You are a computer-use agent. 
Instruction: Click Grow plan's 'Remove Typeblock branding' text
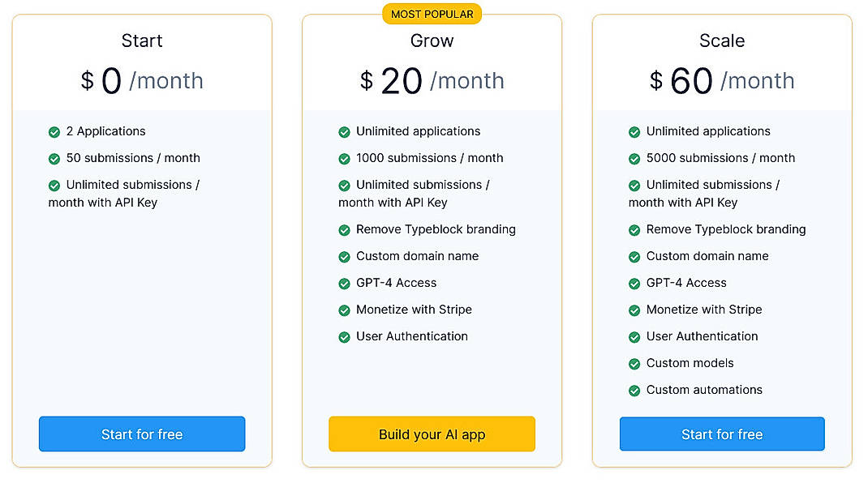[x=436, y=229]
